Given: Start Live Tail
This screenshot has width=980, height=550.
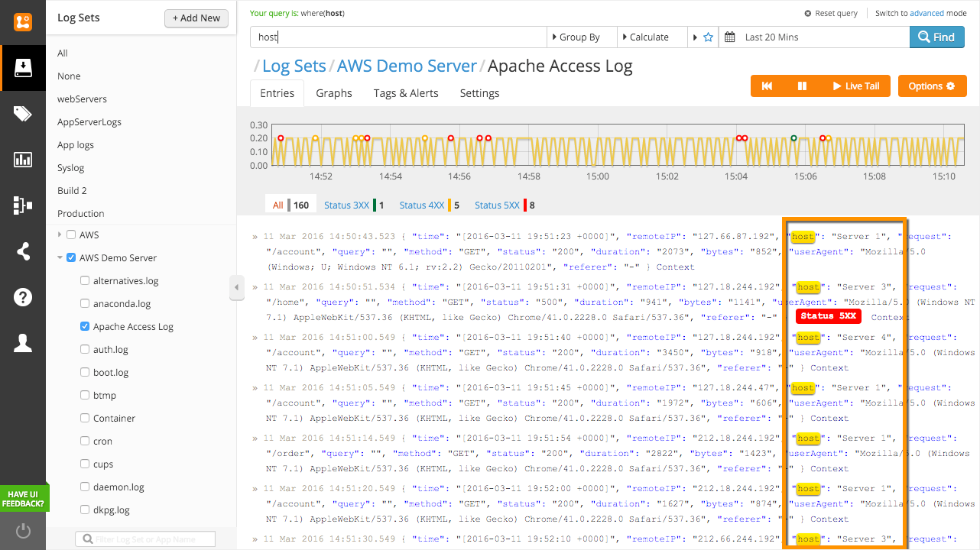Looking at the screenshot, I should 855,86.
